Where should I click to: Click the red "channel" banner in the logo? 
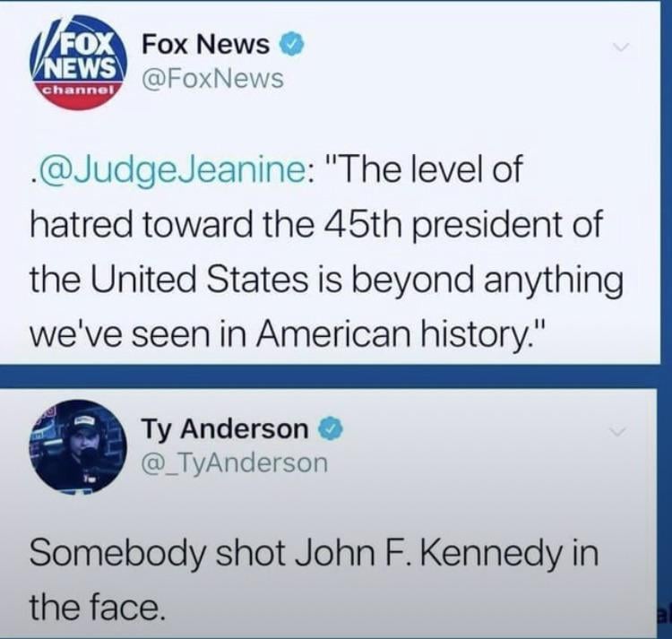[x=78, y=96]
